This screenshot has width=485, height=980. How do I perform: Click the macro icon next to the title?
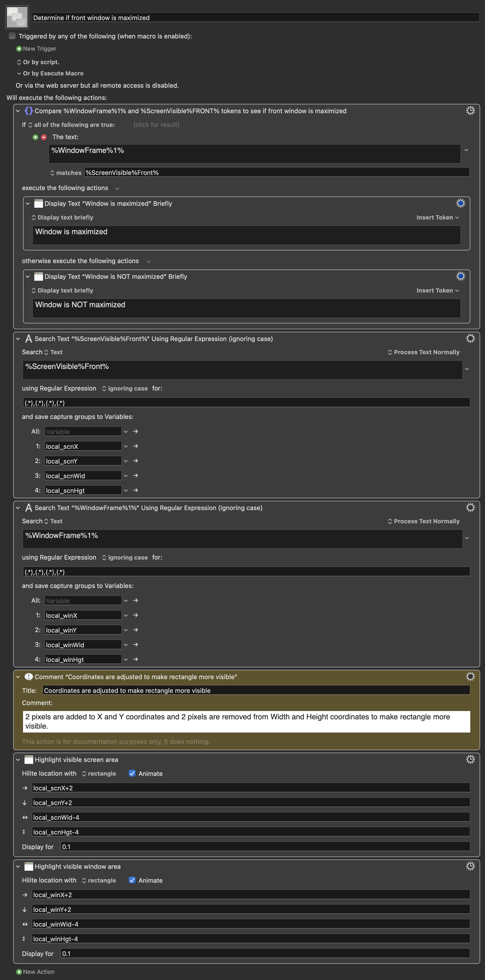(17, 17)
